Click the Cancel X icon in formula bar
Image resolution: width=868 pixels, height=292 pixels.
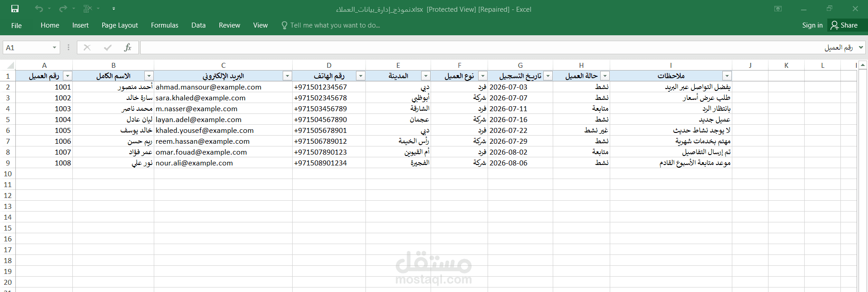point(87,47)
